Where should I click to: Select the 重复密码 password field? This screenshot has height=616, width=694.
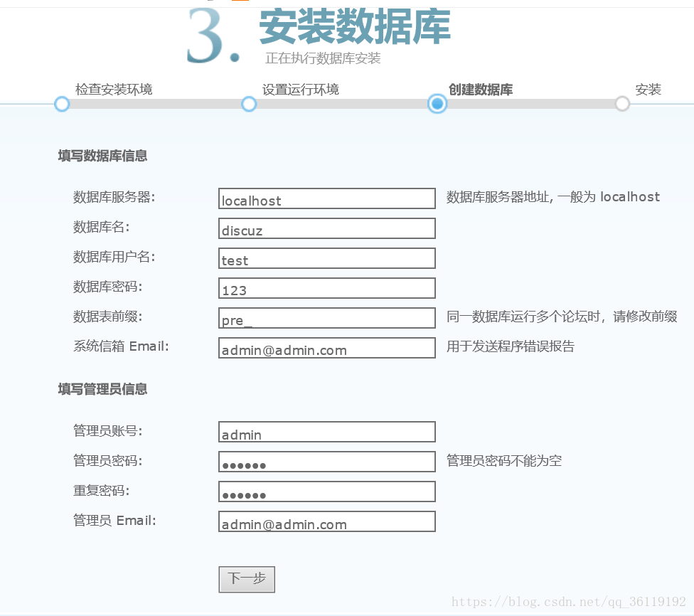326,492
